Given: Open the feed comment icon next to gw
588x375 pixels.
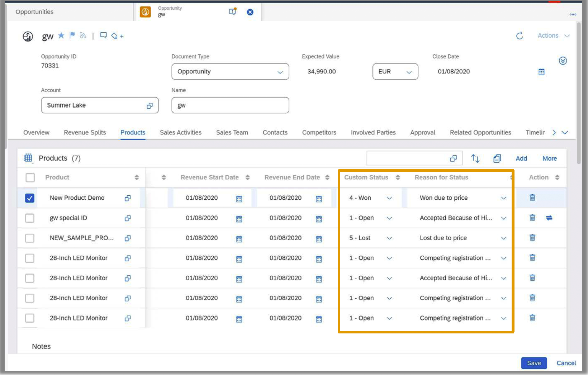Looking at the screenshot, I should coord(104,35).
